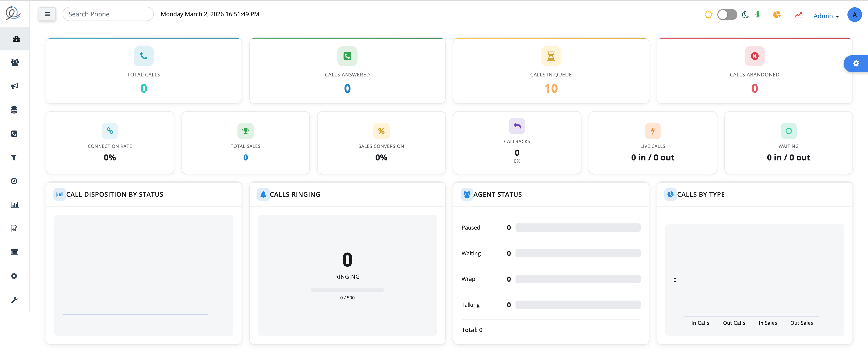
Task: Click the Callbacks reply arrow icon
Action: pos(517,126)
